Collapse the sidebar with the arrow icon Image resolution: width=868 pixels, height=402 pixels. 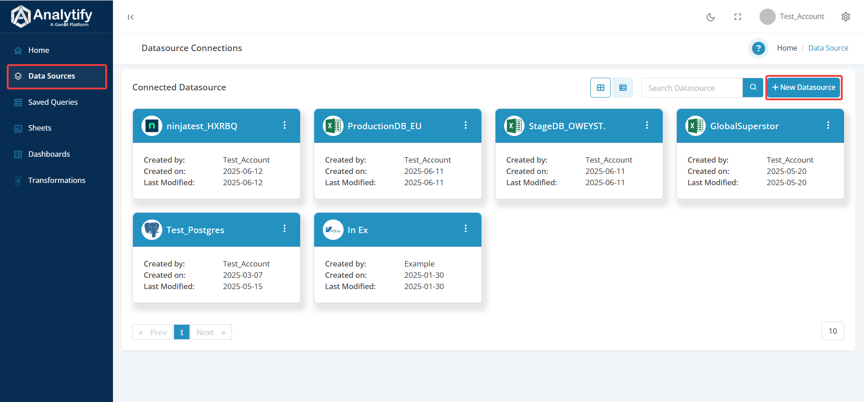(131, 17)
